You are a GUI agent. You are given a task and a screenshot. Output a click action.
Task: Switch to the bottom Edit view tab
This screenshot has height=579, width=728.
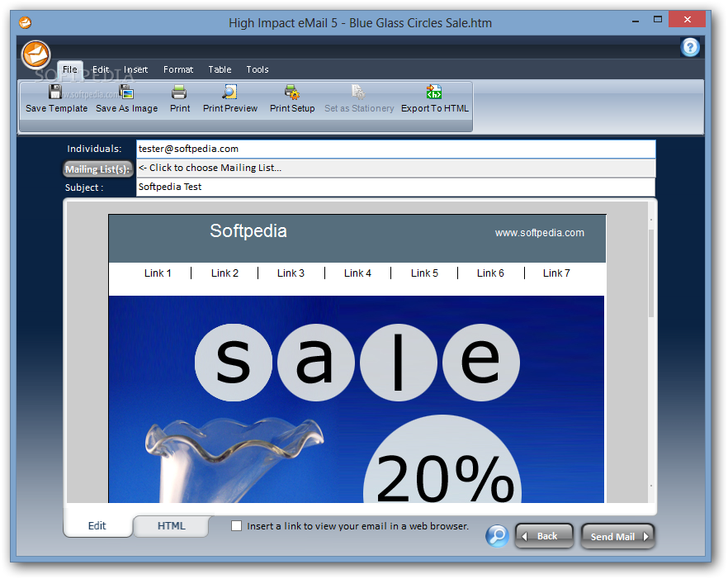97,525
